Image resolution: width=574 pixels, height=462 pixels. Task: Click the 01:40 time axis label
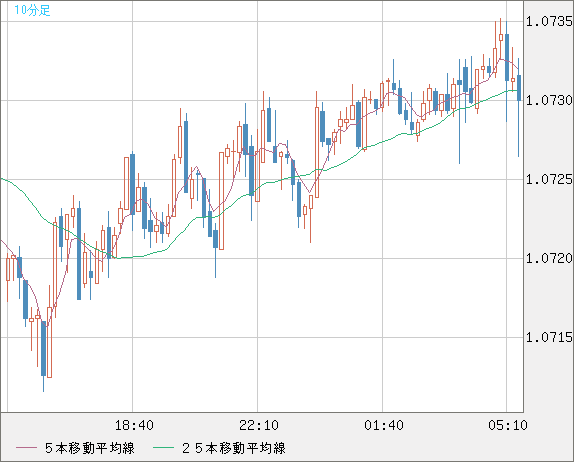click(384, 425)
